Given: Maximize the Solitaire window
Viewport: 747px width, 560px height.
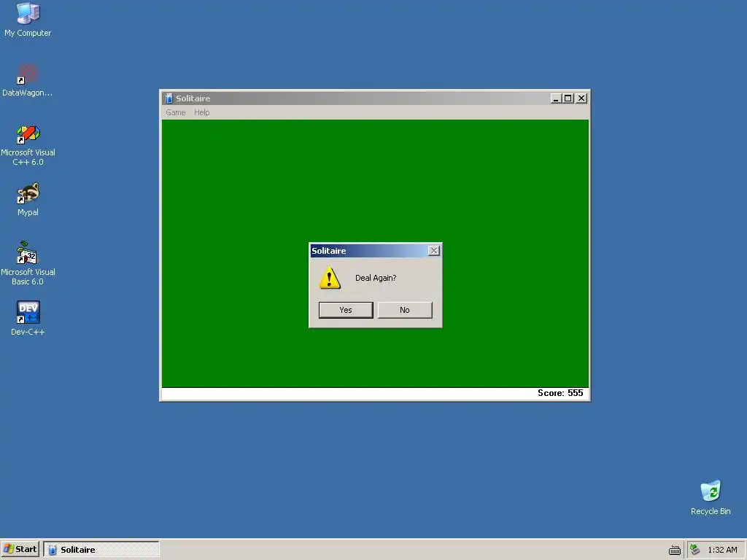Looking at the screenshot, I should pyautogui.click(x=568, y=98).
